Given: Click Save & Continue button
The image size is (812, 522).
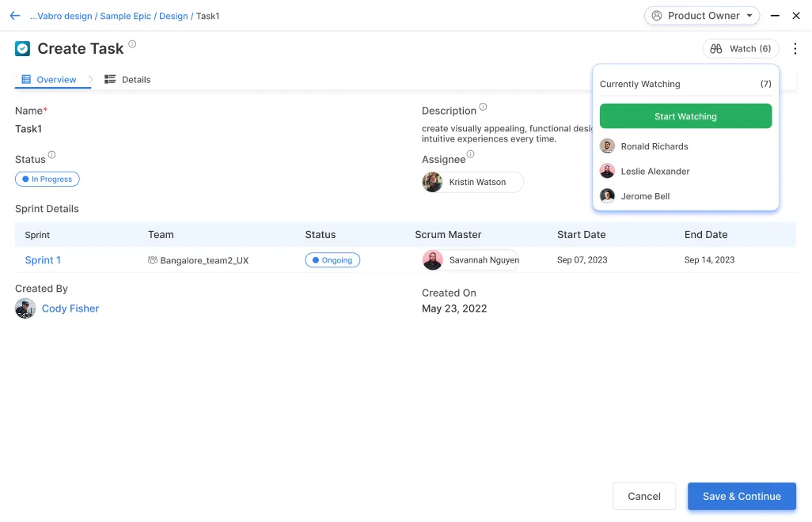Looking at the screenshot, I should pyautogui.click(x=741, y=496).
